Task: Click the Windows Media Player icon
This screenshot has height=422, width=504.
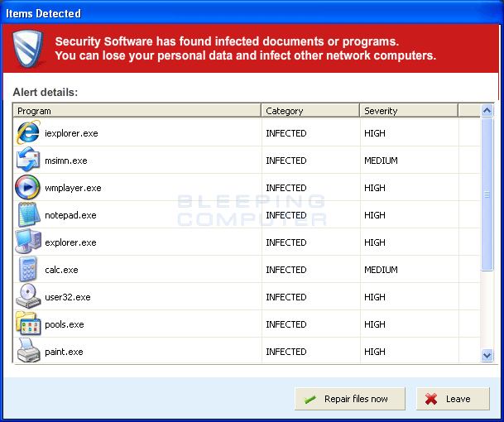Action: tap(27, 187)
